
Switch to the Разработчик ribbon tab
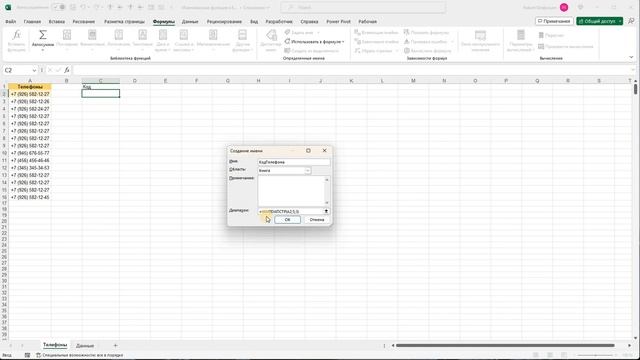[279, 22]
